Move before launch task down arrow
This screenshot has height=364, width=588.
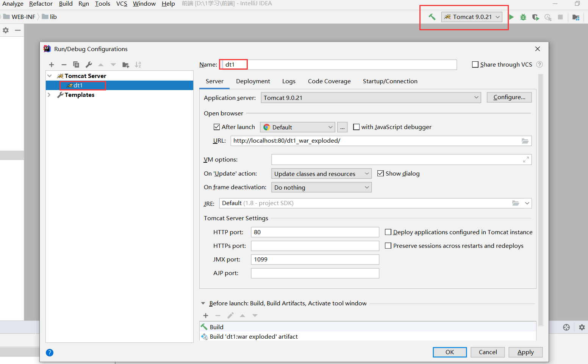coord(255,316)
